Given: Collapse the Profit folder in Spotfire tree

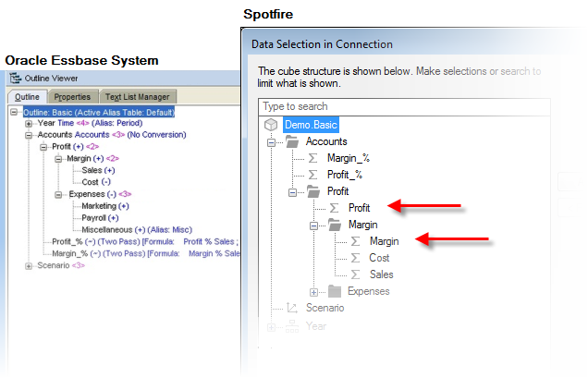Looking at the screenshot, I should [x=292, y=192].
